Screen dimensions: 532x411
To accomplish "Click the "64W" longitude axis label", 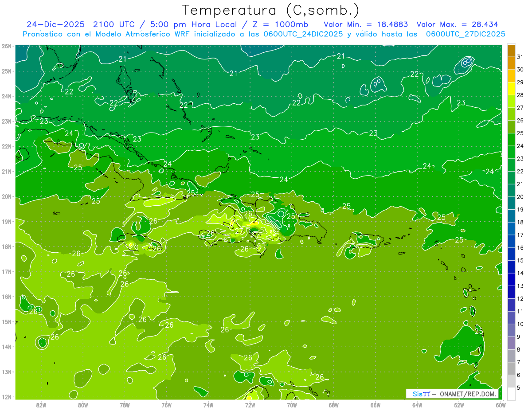I will [417, 405].
